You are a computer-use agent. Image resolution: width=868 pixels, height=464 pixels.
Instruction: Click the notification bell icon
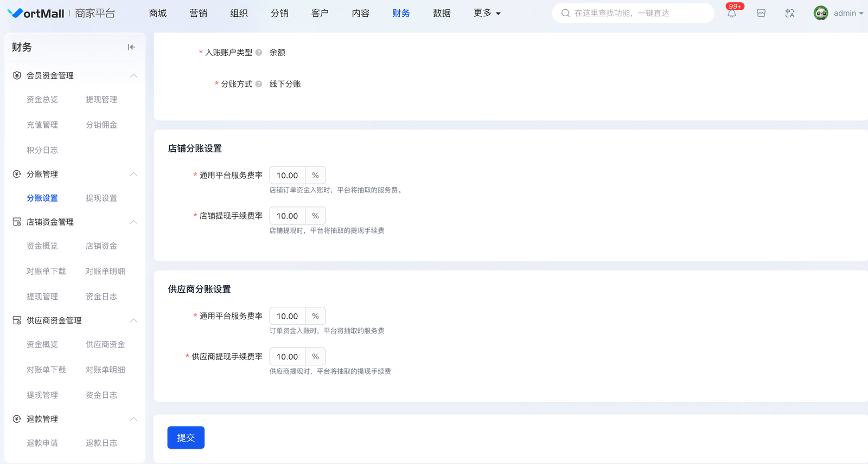[732, 14]
